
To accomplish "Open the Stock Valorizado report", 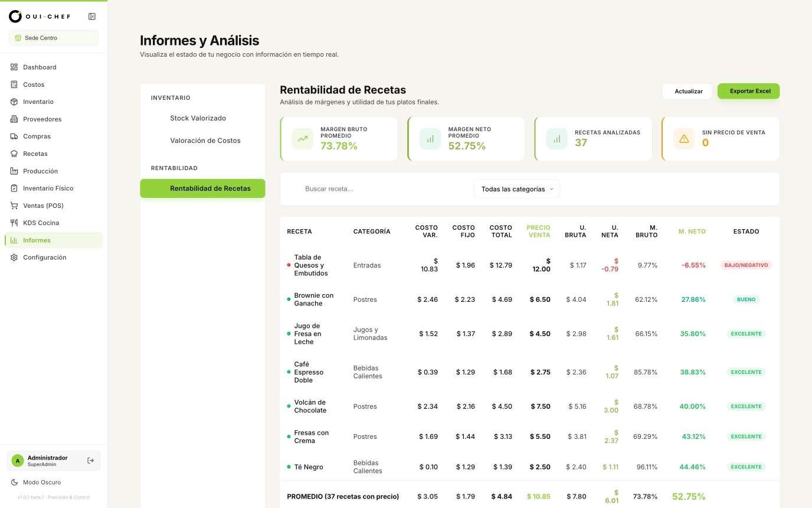I will pos(198,118).
